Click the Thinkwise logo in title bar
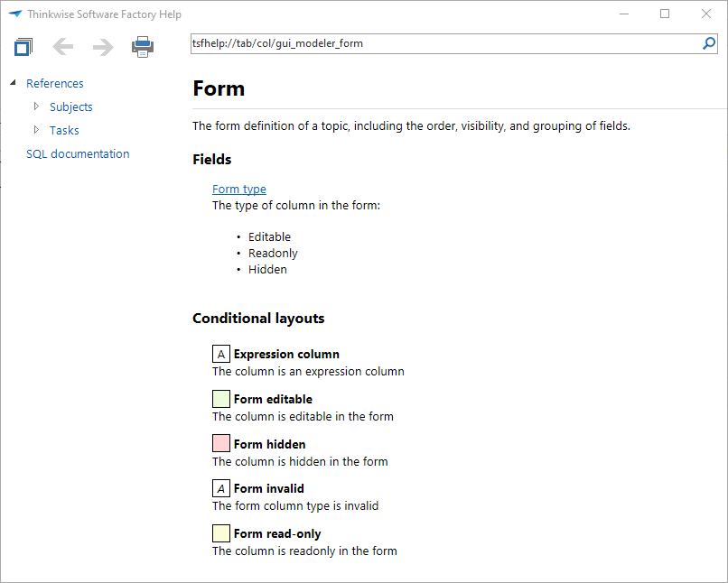Viewport: 728px width, 583px height. pos(14,14)
